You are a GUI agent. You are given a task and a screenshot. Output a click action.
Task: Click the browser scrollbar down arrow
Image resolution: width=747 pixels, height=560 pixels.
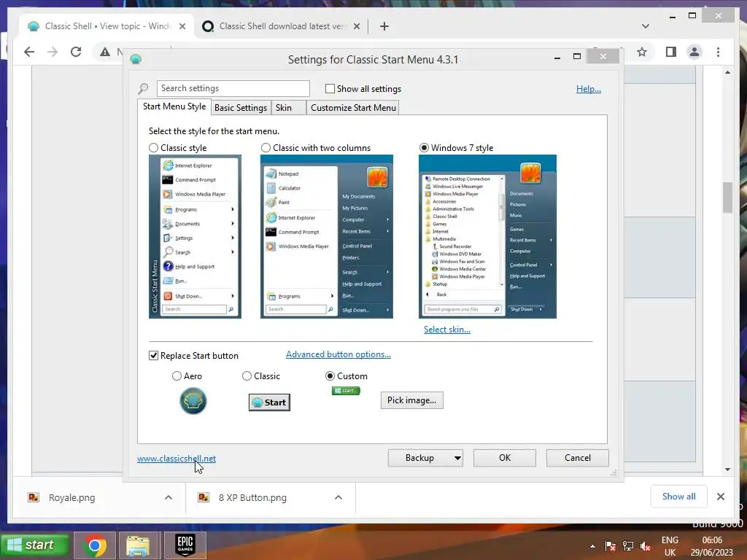[727, 470]
